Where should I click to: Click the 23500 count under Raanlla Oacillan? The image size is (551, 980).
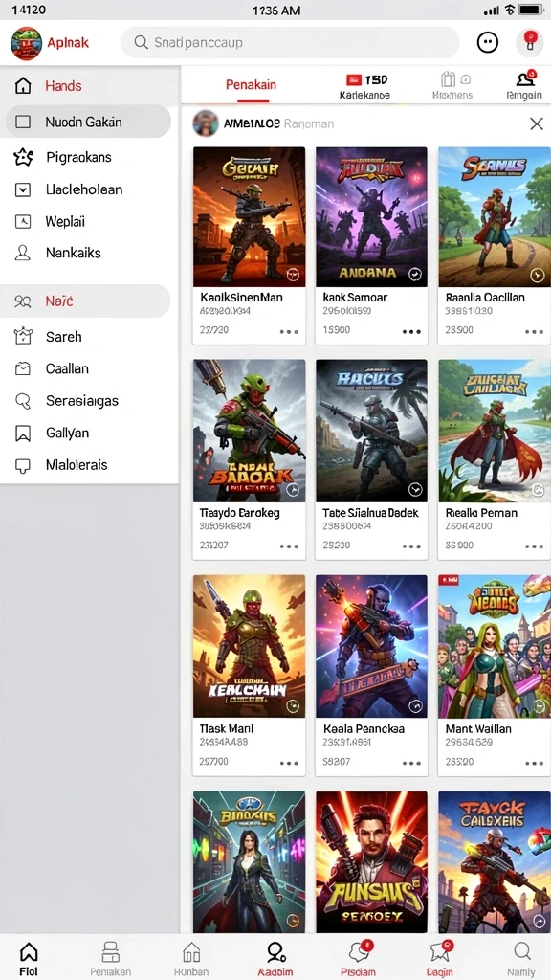pos(459,330)
